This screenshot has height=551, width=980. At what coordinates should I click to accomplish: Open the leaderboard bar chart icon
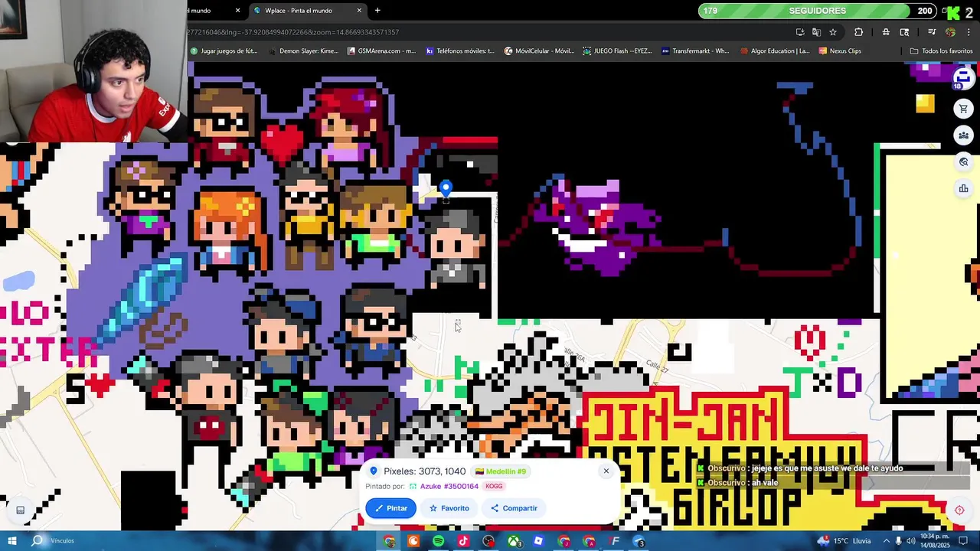pos(963,189)
